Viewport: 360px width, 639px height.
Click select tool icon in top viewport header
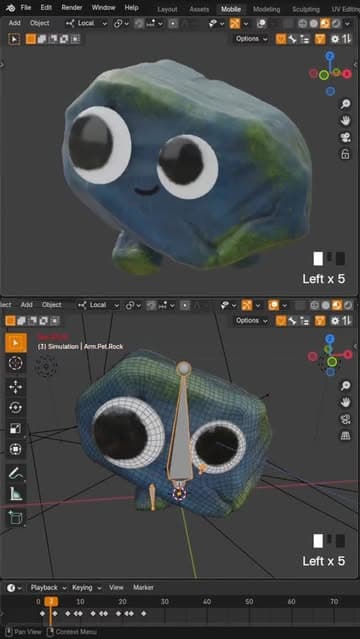pos(14,39)
